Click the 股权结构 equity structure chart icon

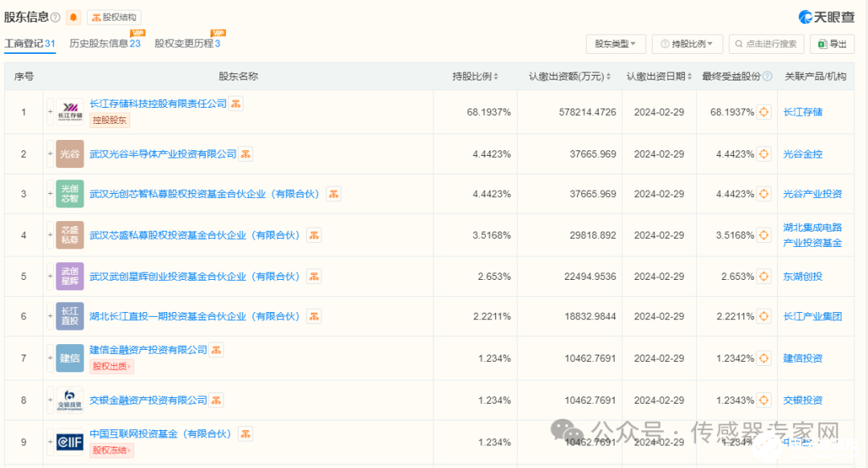95,17
